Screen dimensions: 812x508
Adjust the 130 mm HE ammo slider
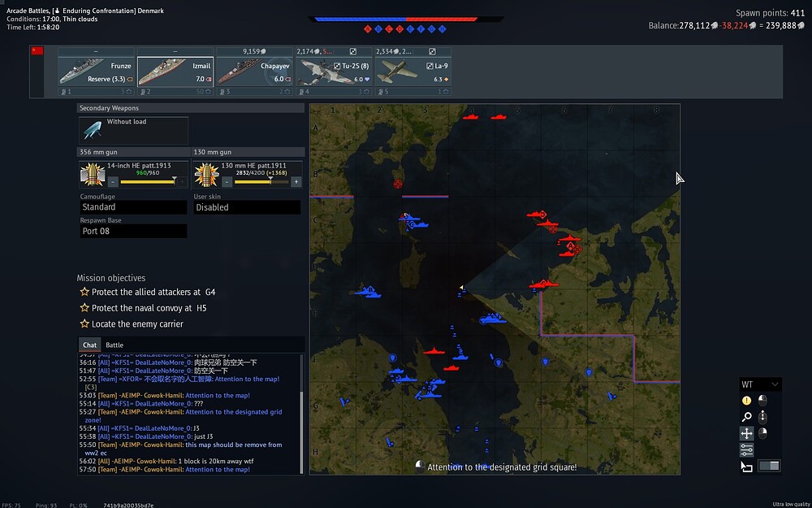click(x=261, y=182)
